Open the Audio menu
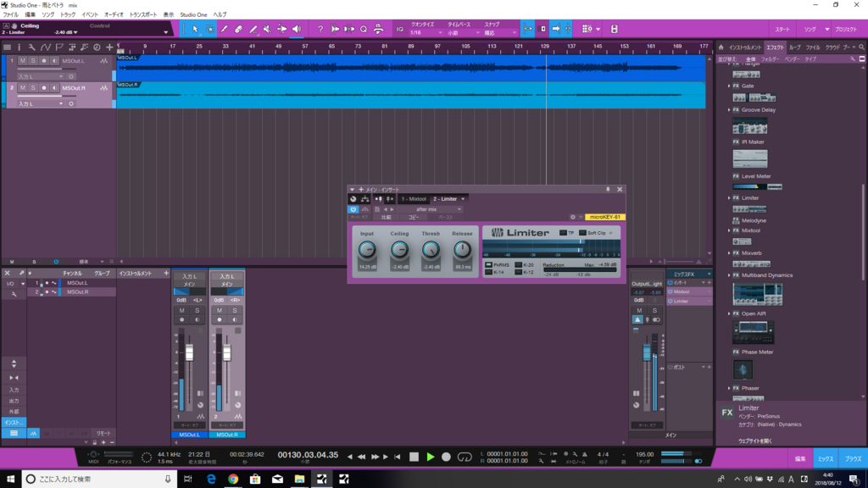This screenshot has height=488, width=868. tap(114, 14)
